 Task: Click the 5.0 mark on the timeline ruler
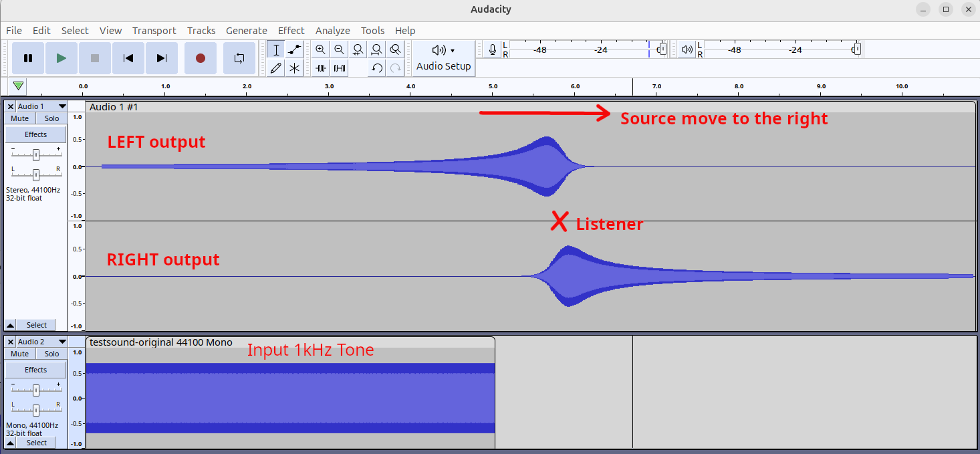(493, 86)
